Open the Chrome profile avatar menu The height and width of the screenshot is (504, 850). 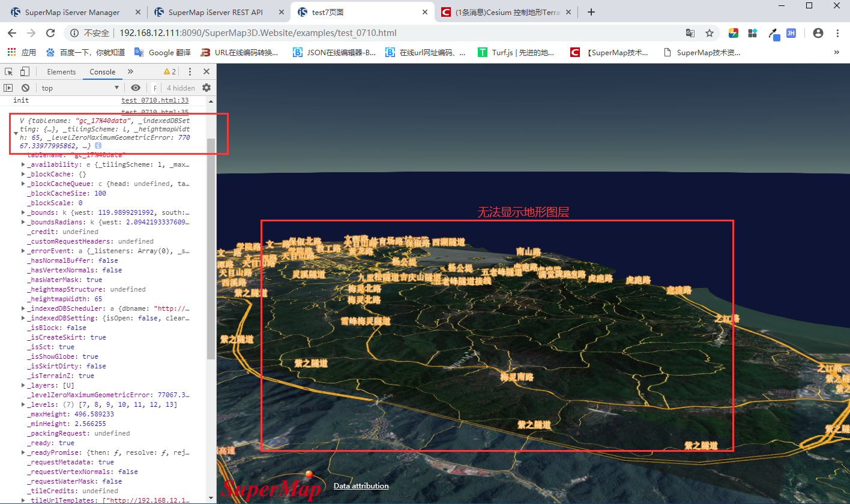tap(818, 33)
